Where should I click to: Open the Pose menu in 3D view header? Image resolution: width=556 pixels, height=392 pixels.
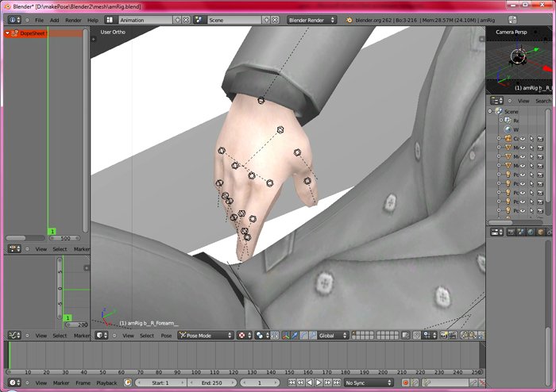166,336
